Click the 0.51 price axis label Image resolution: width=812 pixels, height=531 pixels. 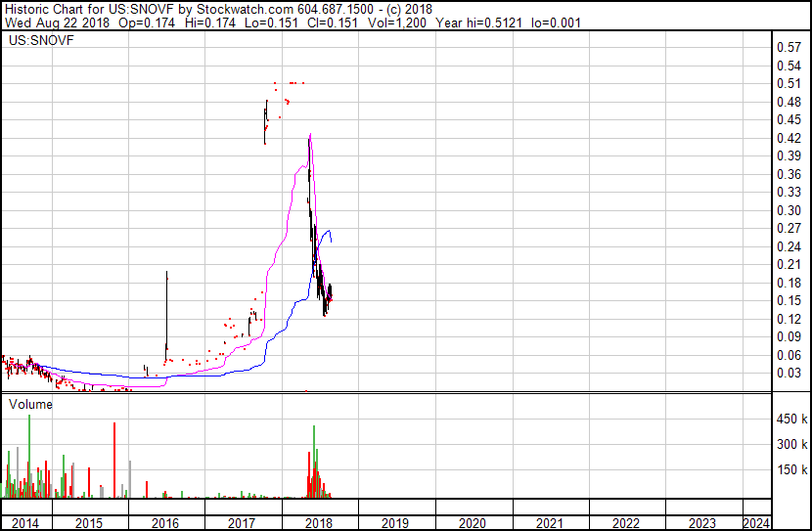click(x=789, y=83)
